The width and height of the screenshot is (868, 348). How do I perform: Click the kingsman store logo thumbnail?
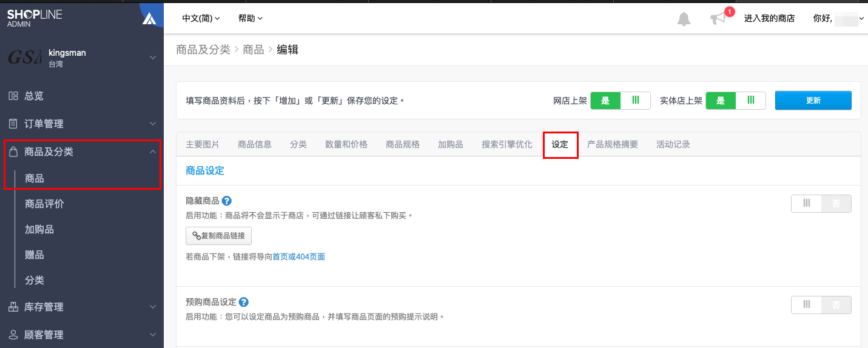(24, 58)
